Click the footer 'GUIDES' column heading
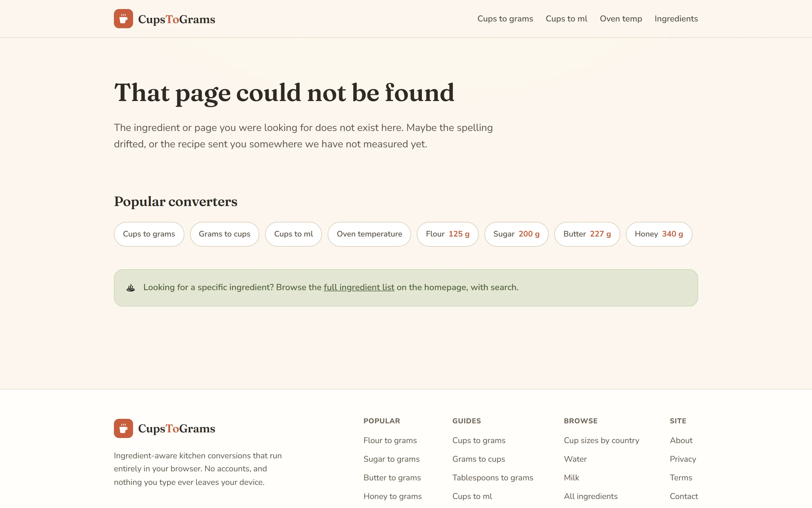 [x=466, y=421]
